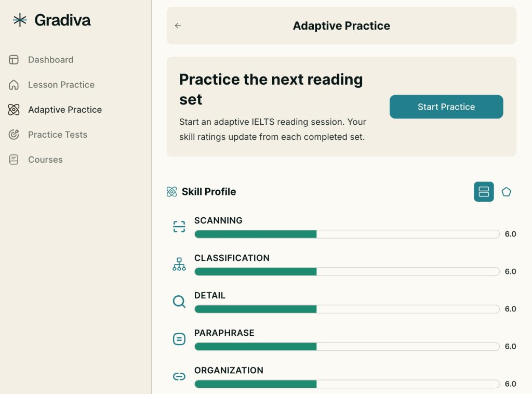532x394 pixels.
Task: Click the 6.0 score for Paraphrase
Action: [510, 346]
